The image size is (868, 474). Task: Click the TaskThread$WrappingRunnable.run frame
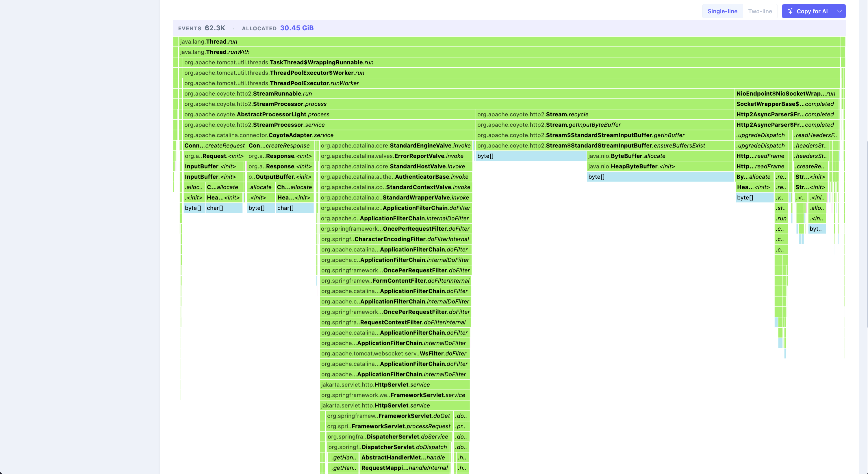(511, 62)
